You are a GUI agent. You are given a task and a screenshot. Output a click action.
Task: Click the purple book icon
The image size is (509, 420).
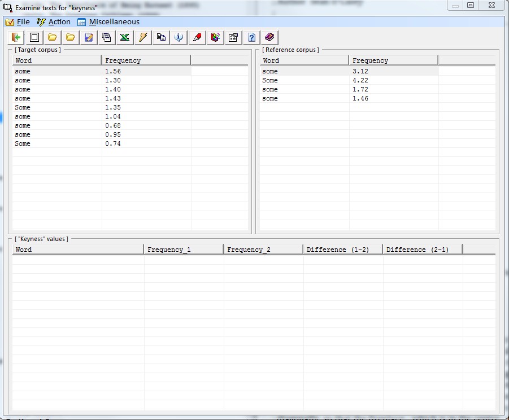coord(269,37)
